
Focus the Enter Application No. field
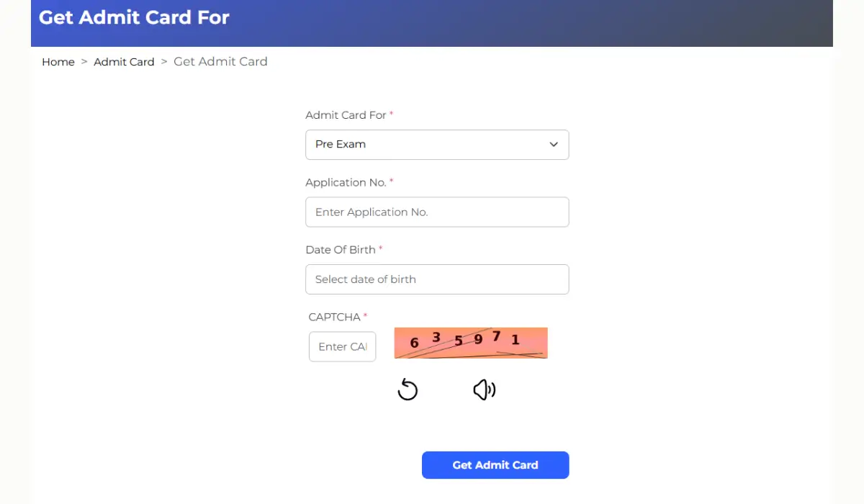[437, 212]
